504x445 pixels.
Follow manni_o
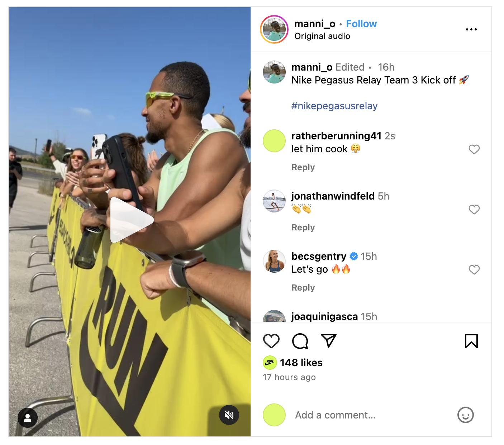tap(361, 24)
